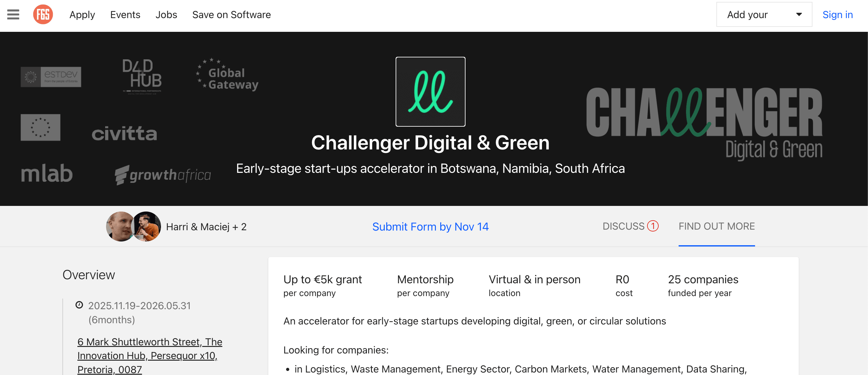The height and width of the screenshot is (375, 868).
Task: Click Submit Form by Nov 14
Action: click(x=430, y=226)
